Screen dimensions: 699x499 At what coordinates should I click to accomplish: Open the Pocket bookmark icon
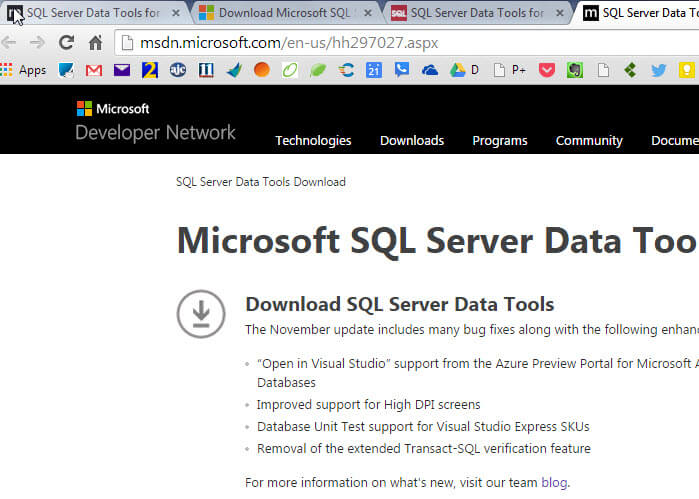547,70
